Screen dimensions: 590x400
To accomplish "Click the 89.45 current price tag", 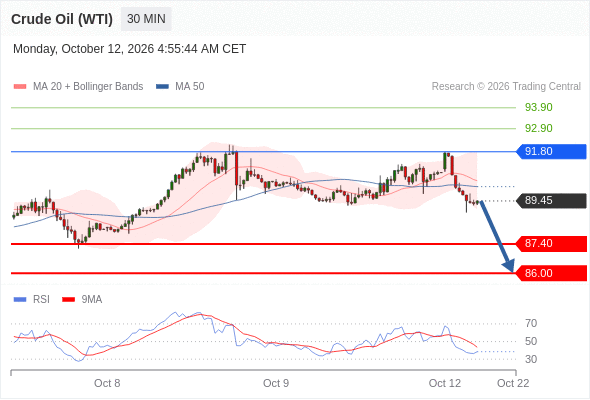I will (x=550, y=201).
